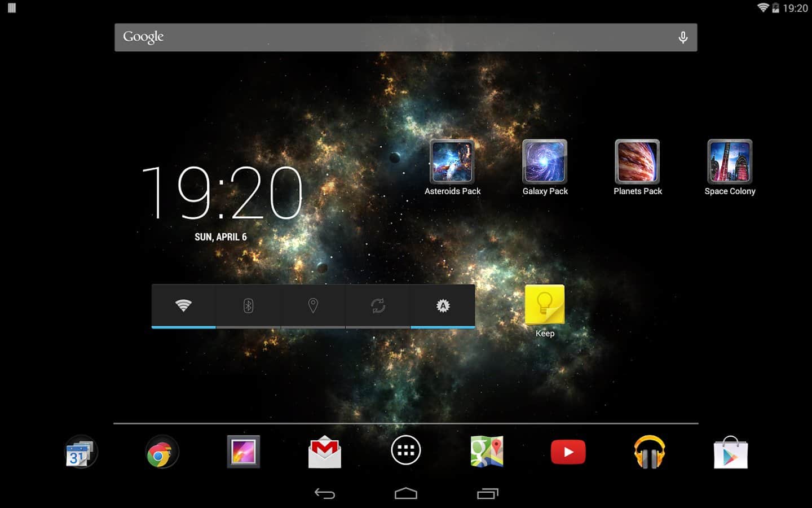The width and height of the screenshot is (812, 508).
Task: Launch YouTube from the dock
Action: [x=568, y=452]
